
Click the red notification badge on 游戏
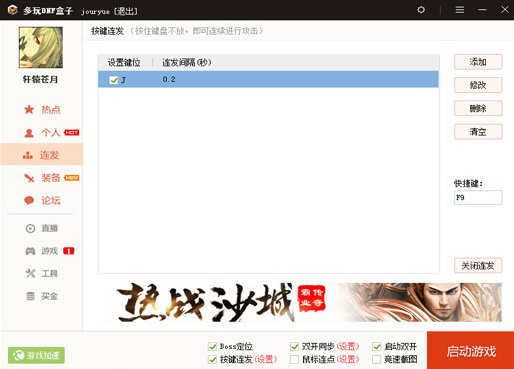click(69, 251)
